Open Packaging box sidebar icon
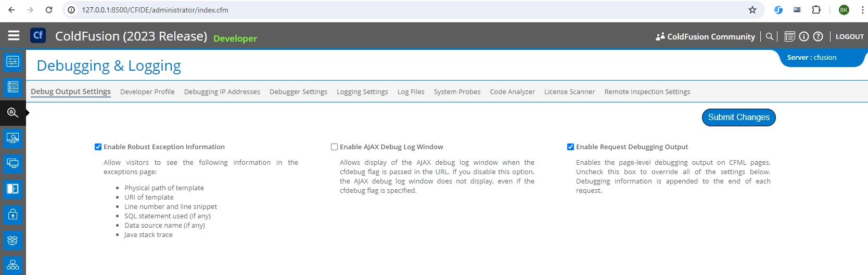 click(x=13, y=240)
